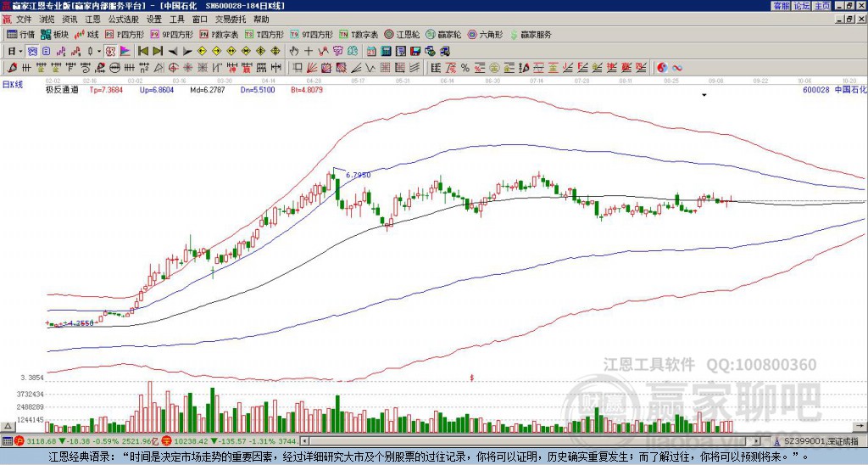Click the save floppy disk icon
The image size is (868, 465).
click(415, 52)
